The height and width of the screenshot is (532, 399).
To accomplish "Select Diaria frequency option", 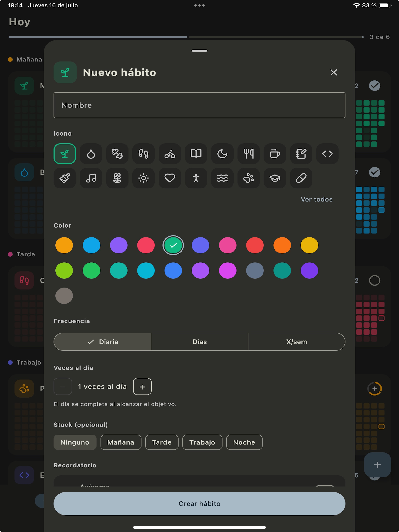I will point(102,342).
